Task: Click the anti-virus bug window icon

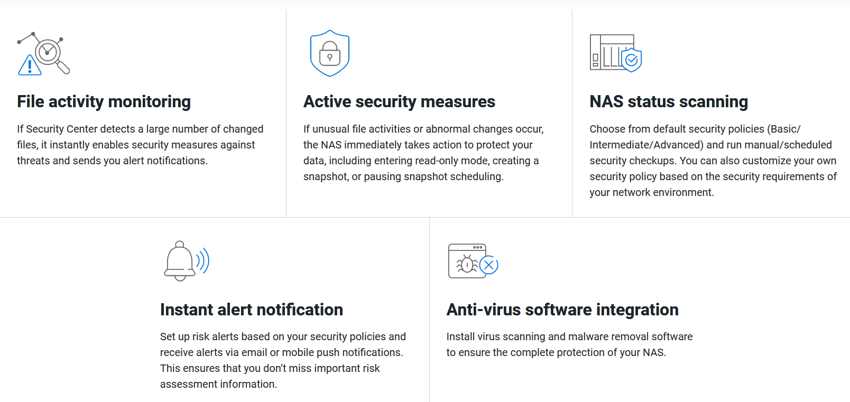Action: (473, 261)
